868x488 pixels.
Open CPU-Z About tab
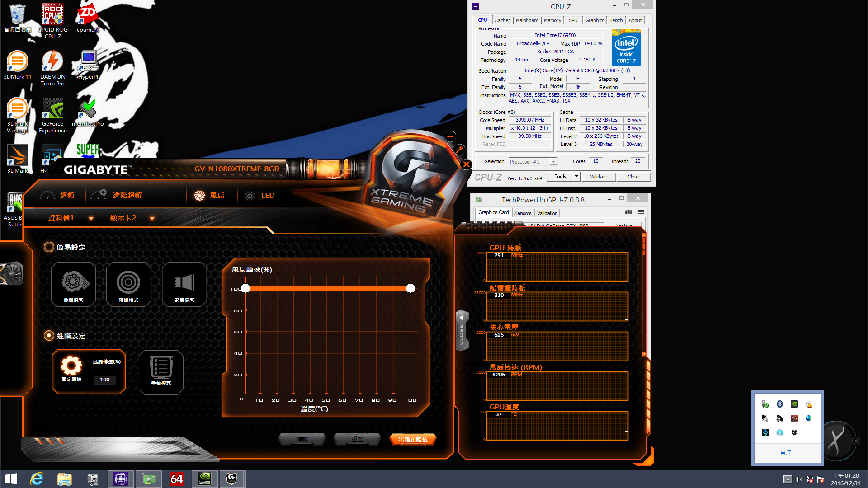635,20
